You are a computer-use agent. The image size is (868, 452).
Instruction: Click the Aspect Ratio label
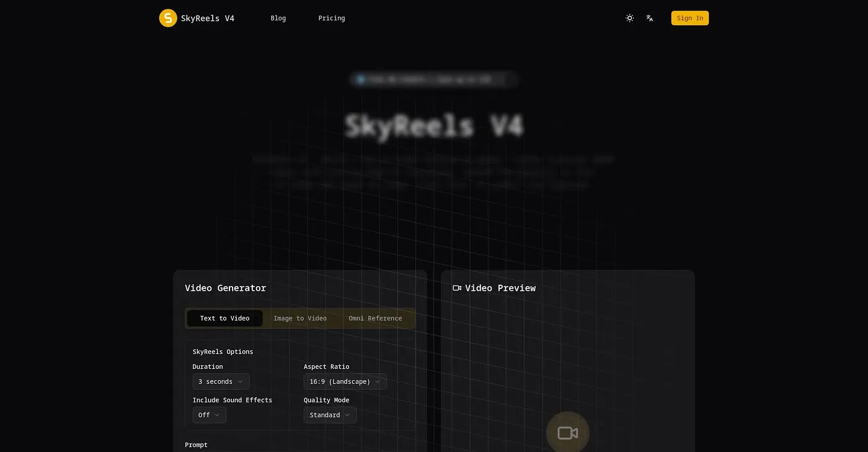coord(327,366)
